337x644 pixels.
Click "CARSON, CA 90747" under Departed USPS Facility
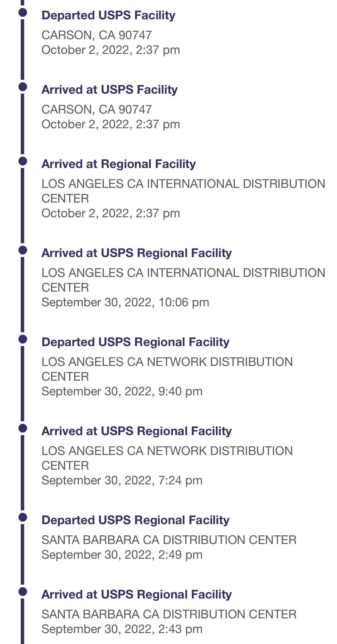(96, 35)
